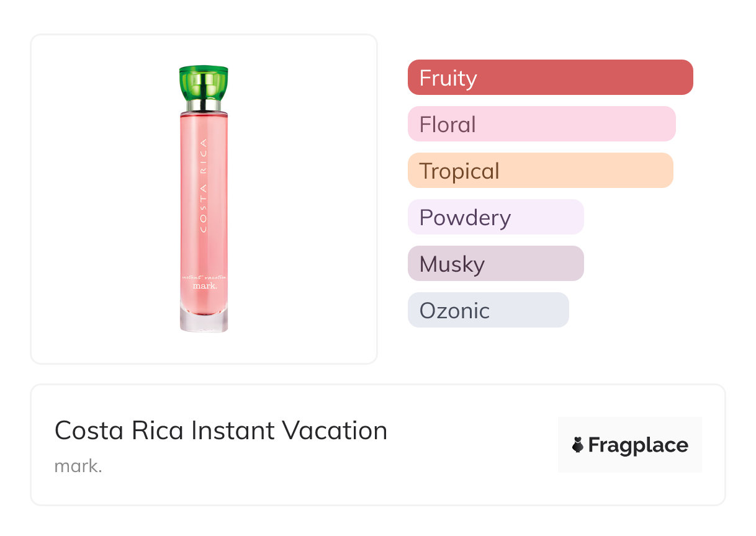Viewport: 756px width, 536px height.
Task: Select the grey-blue Ozonic accord bar
Action: click(x=488, y=310)
